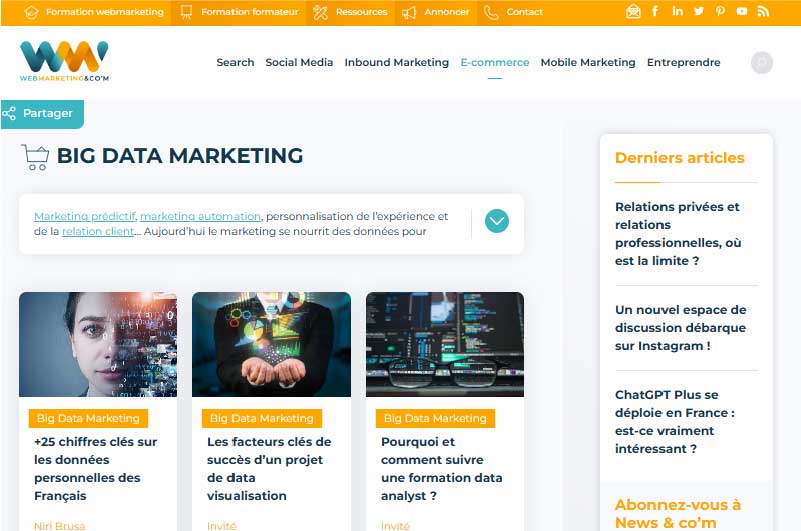Open Annoncer menu item

click(446, 12)
